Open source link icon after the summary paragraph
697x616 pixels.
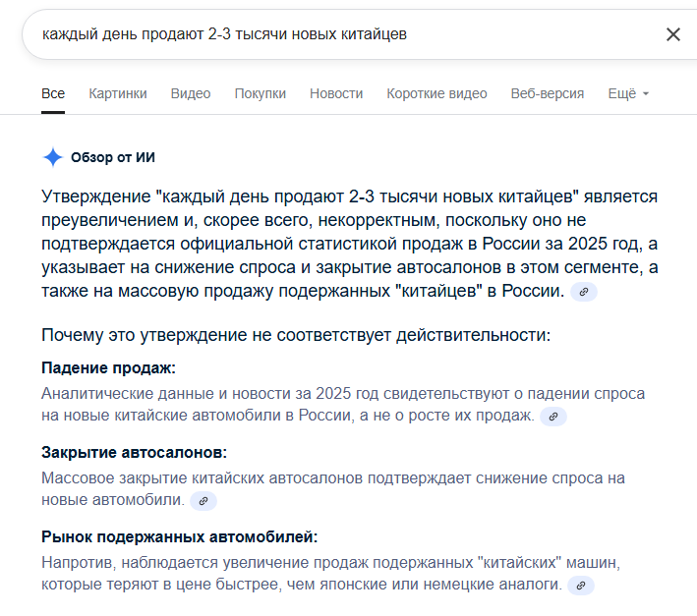point(584,292)
